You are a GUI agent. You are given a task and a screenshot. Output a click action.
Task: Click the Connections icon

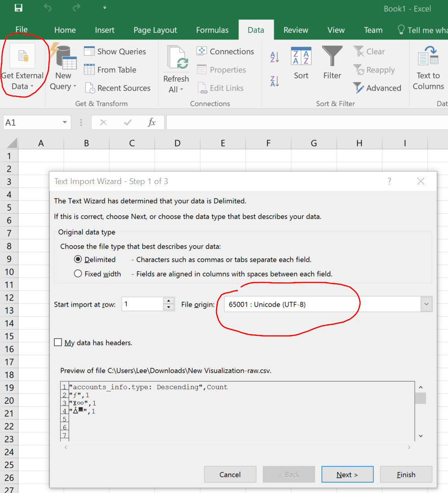(x=202, y=51)
